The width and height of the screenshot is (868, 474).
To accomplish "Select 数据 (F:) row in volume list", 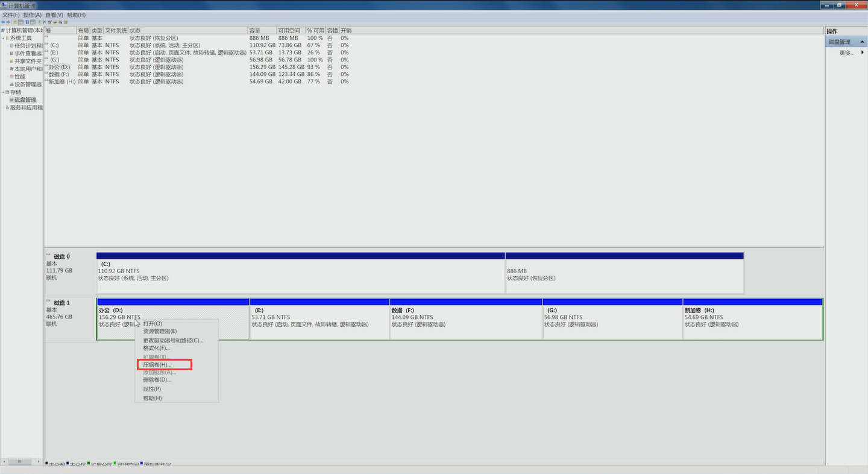I will coord(198,74).
